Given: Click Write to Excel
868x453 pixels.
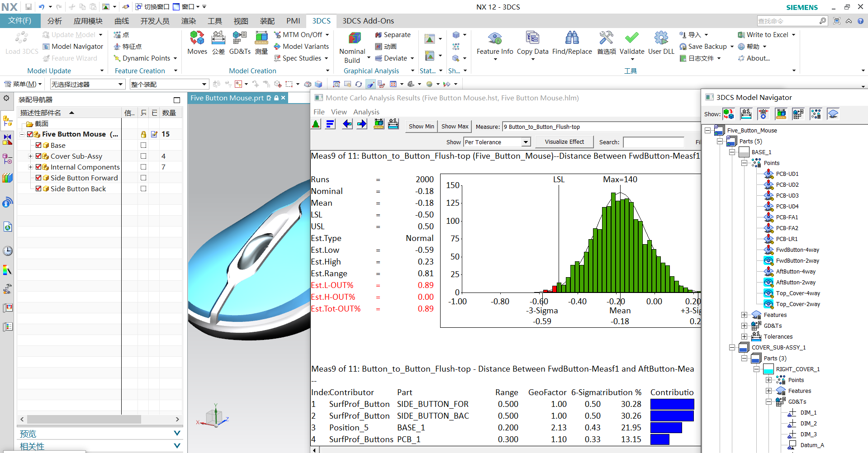Looking at the screenshot, I should (x=763, y=35).
